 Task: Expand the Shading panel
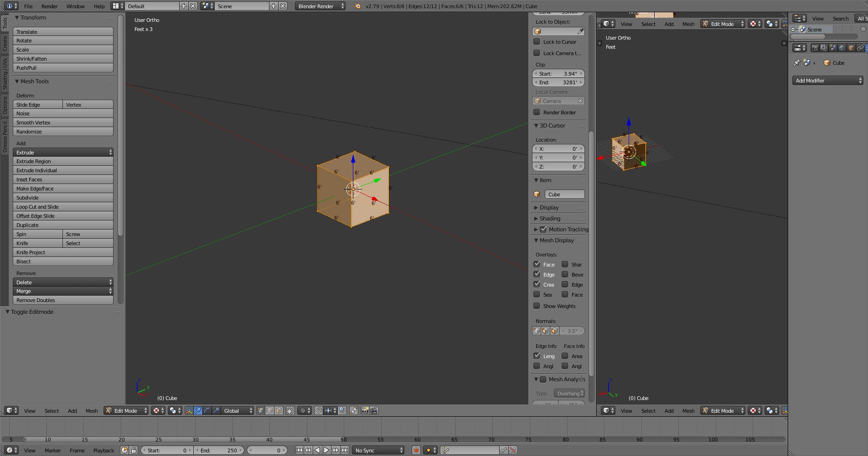pyautogui.click(x=536, y=218)
